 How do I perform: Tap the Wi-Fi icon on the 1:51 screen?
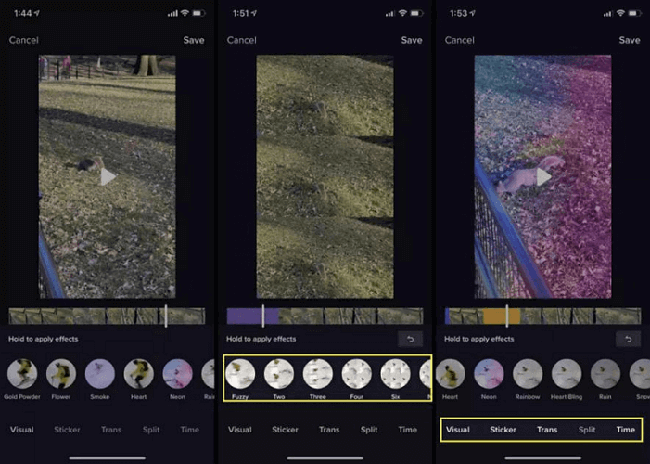pos(403,13)
